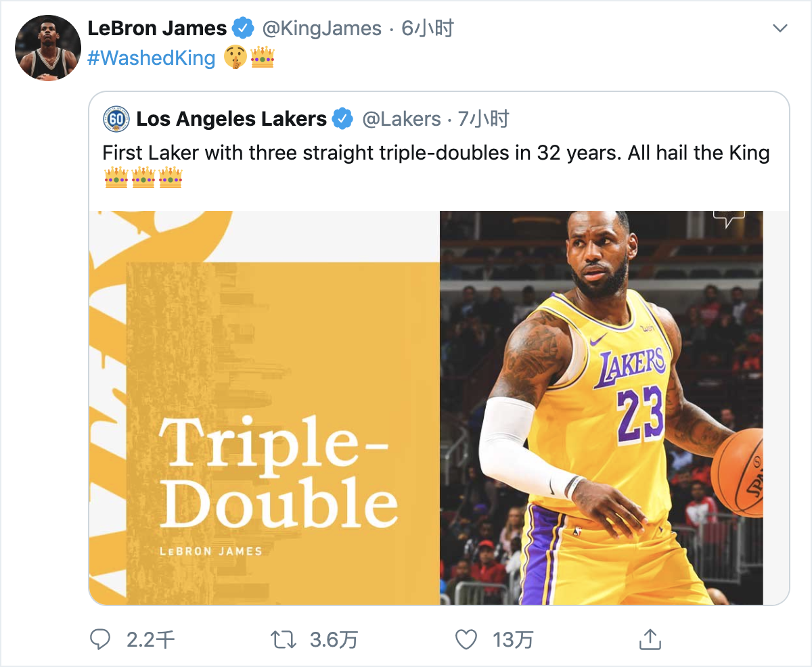
Task: Click the quoted tweet's 7小时 timestamp
Action: pyautogui.click(x=483, y=120)
